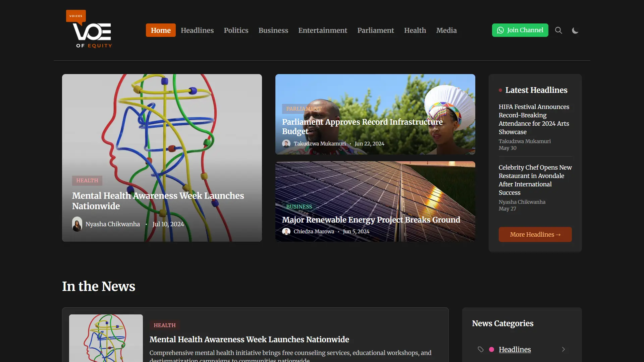
Task: Click the Voices of Equity logo
Action: click(90, 29)
